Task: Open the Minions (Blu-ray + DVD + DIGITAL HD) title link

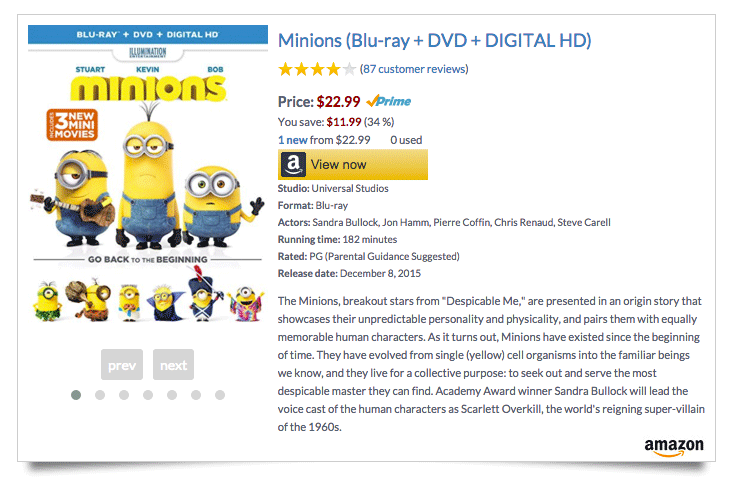Action: tap(435, 41)
